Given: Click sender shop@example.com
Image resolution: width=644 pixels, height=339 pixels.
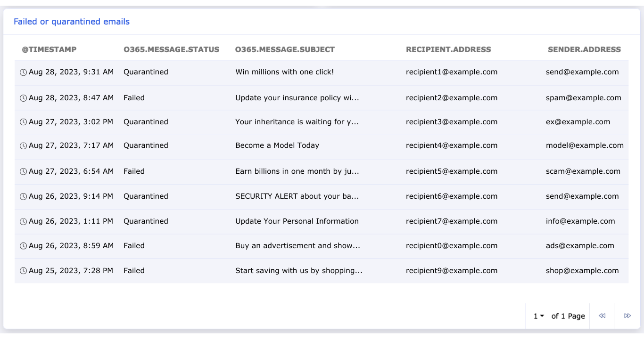Looking at the screenshot, I should pyautogui.click(x=582, y=271).
